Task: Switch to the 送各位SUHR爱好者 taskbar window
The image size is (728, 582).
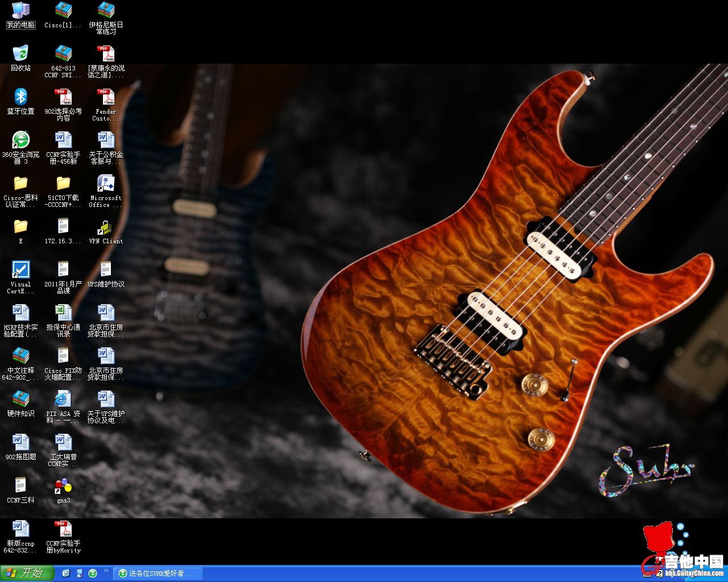Action: pyautogui.click(x=159, y=573)
